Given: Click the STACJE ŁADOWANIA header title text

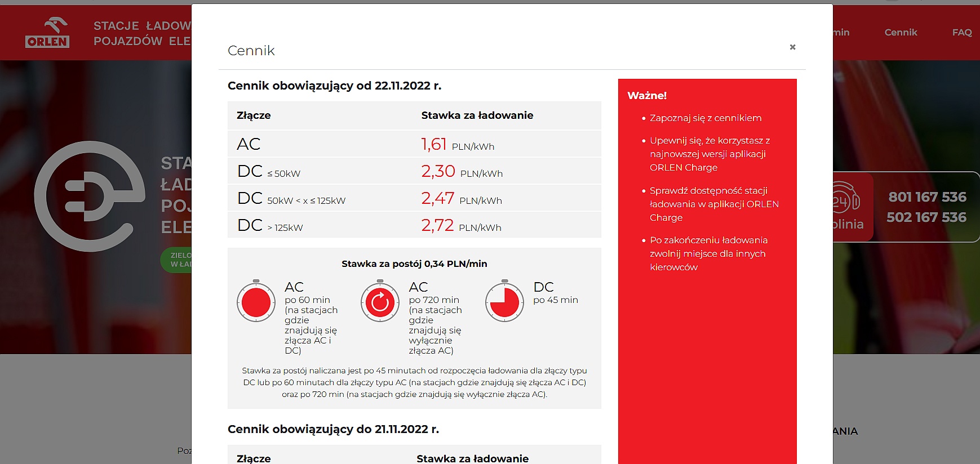Looking at the screenshot, I should coord(142,33).
